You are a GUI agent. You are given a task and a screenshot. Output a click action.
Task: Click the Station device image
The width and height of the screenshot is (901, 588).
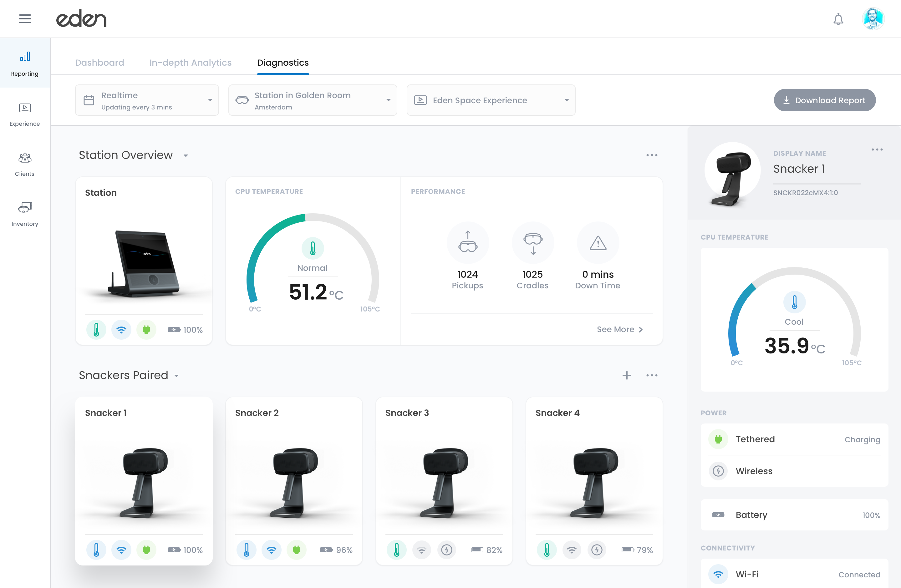coord(144,263)
